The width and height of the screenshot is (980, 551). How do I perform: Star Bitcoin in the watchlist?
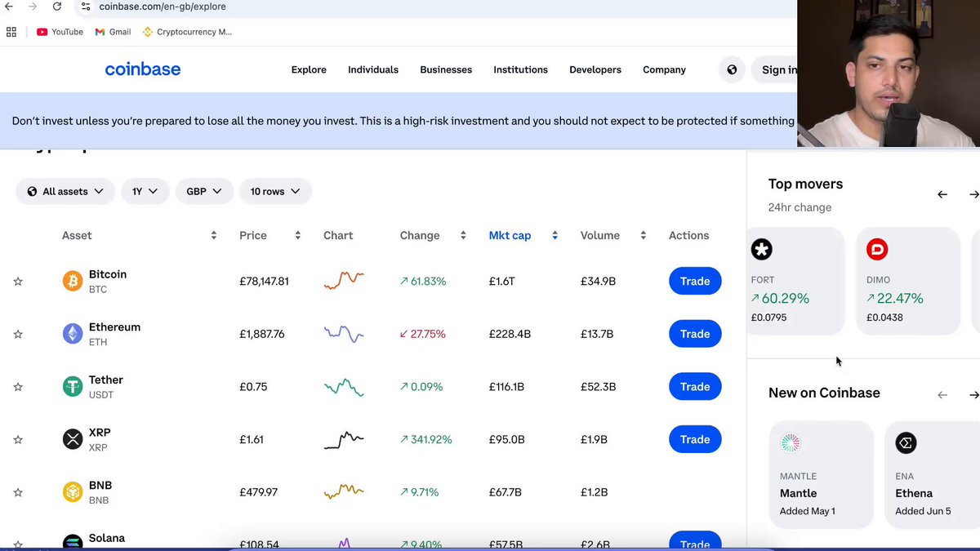[18, 282]
